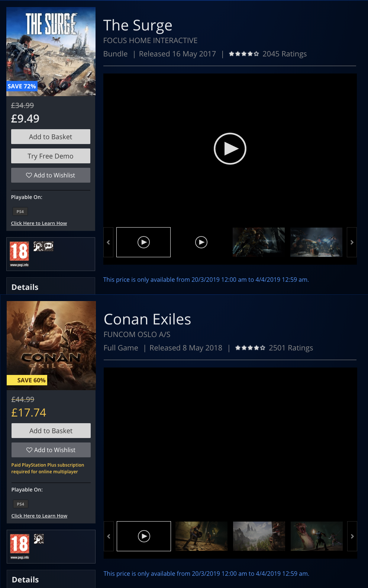Click The Surge game title
Viewport: 368px width, 588px height.
(x=138, y=25)
